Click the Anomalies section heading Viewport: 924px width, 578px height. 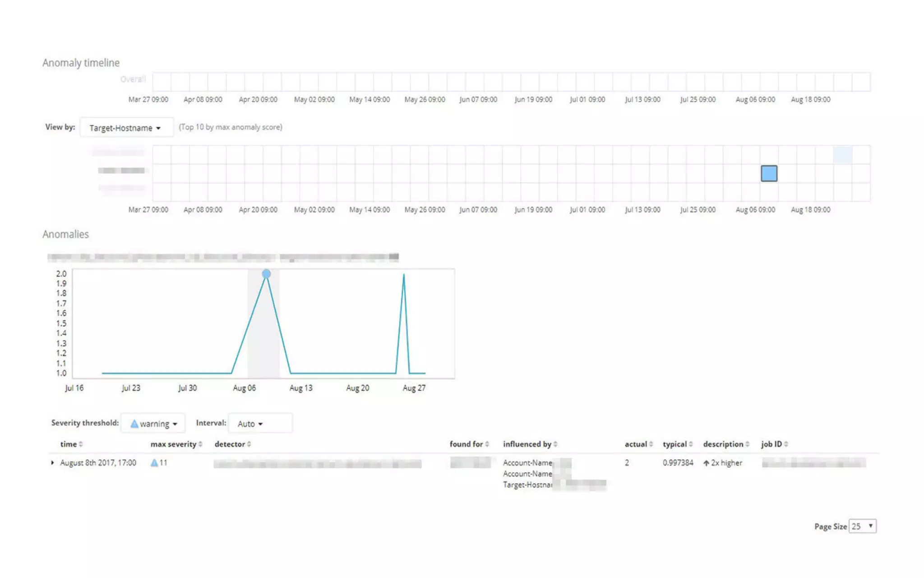tap(66, 234)
